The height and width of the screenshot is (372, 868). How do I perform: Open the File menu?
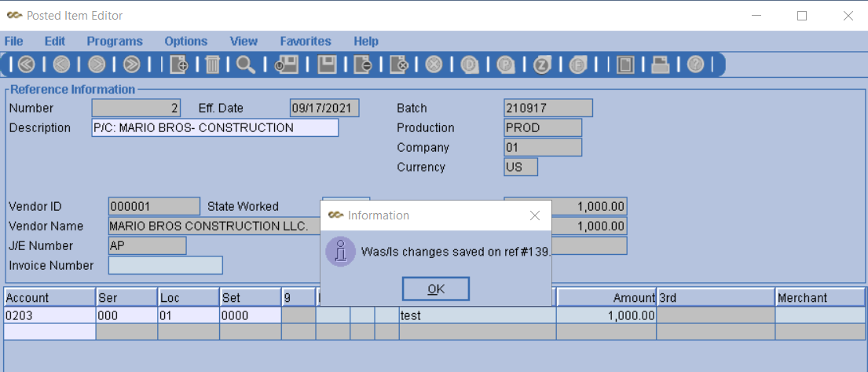(x=14, y=41)
